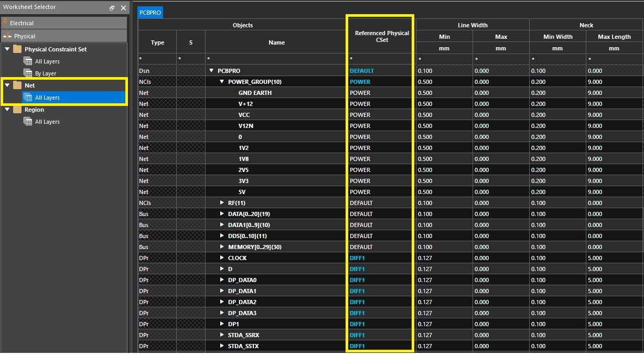
Task: Open All Layers under Region
Action: tap(47, 122)
